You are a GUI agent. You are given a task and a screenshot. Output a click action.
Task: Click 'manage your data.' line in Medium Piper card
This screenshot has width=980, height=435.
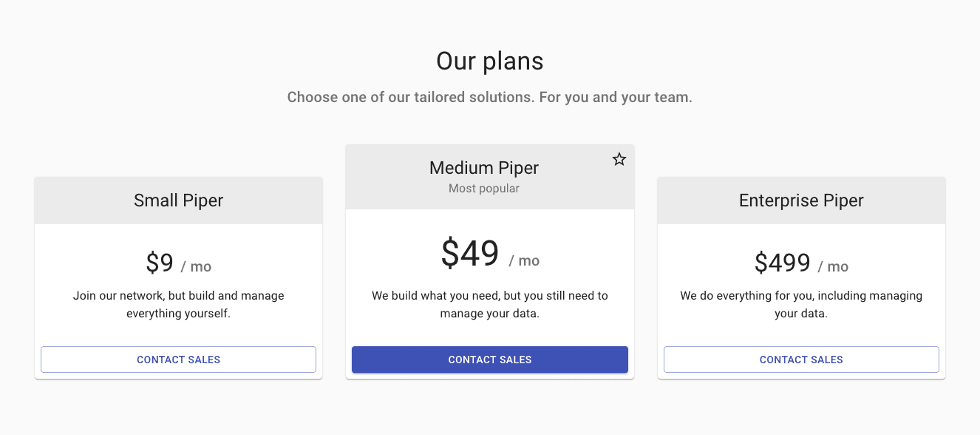(490, 314)
